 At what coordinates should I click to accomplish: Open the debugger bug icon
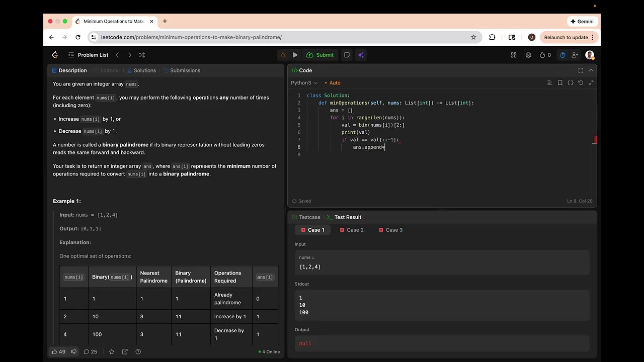[x=283, y=55]
